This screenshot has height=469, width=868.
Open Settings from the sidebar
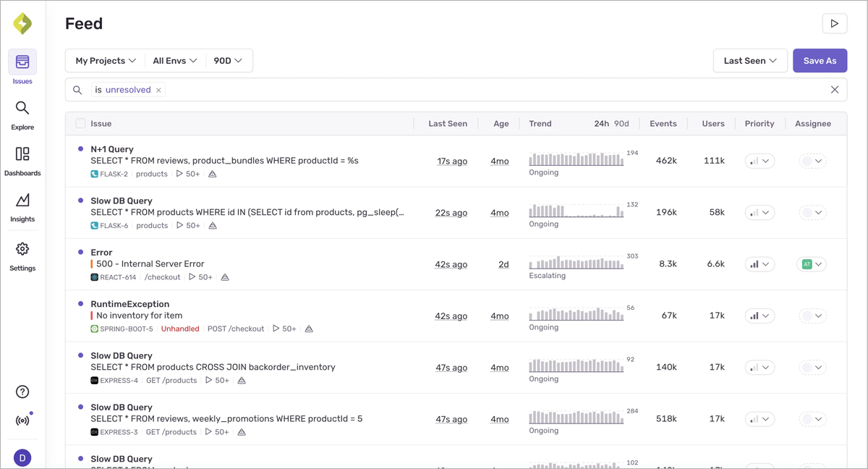pyautogui.click(x=22, y=253)
